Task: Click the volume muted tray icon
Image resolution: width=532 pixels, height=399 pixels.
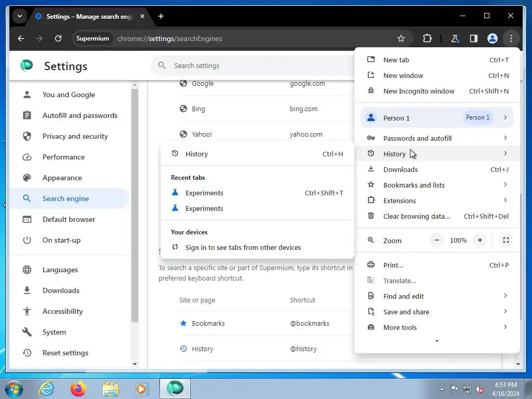Action: 480,389
